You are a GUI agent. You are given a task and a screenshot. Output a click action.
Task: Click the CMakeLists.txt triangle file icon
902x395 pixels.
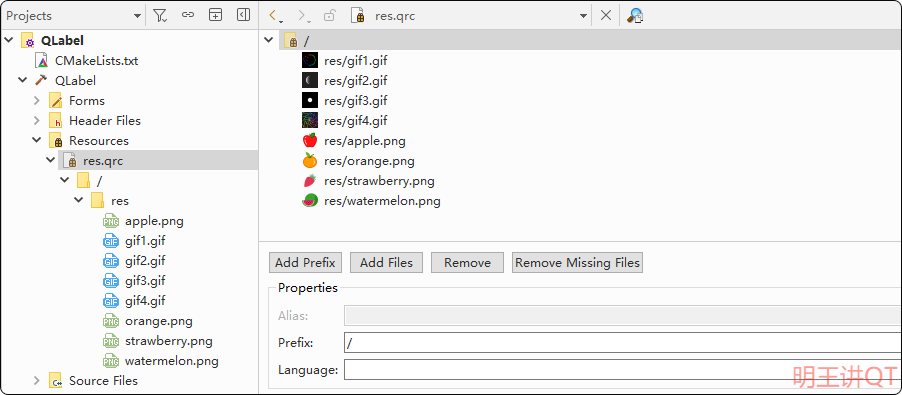pos(42,60)
